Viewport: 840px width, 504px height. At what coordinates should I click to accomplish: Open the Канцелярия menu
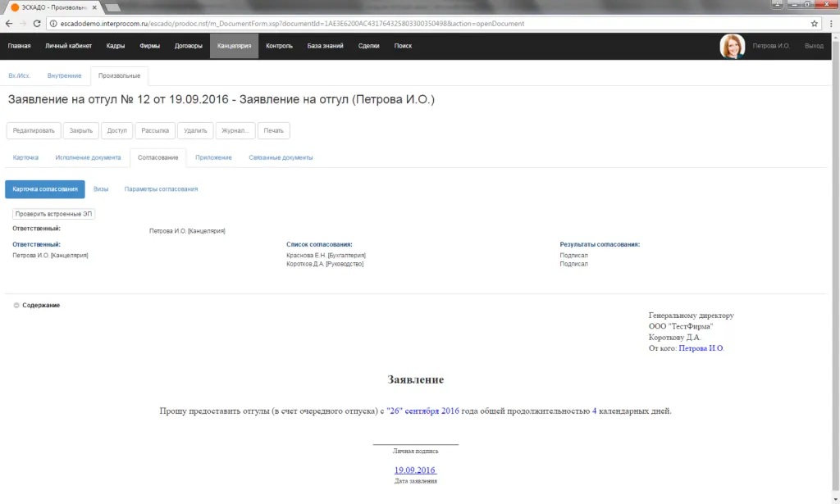(x=234, y=46)
